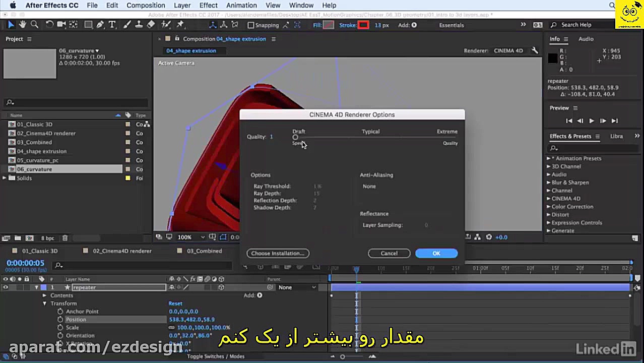Enable the lock on the repeater layer
This screenshot has width=644, height=363.
(x=27, y=287)
